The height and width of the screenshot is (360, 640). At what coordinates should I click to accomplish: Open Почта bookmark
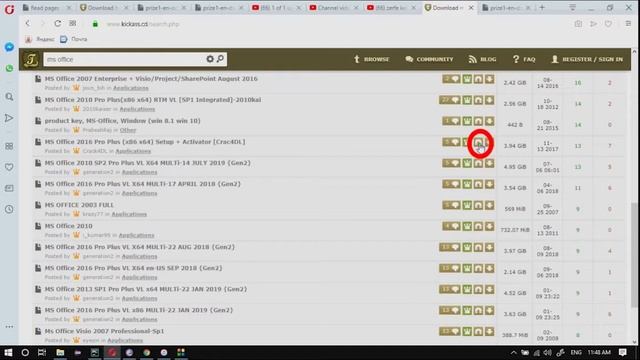pos(74,39)
